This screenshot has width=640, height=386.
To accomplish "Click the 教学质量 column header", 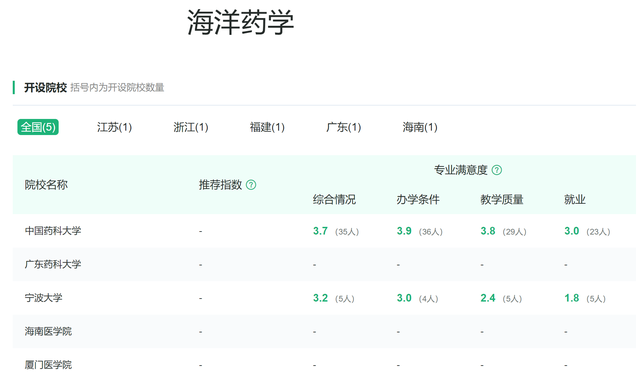I will click(x=502, y=200).
